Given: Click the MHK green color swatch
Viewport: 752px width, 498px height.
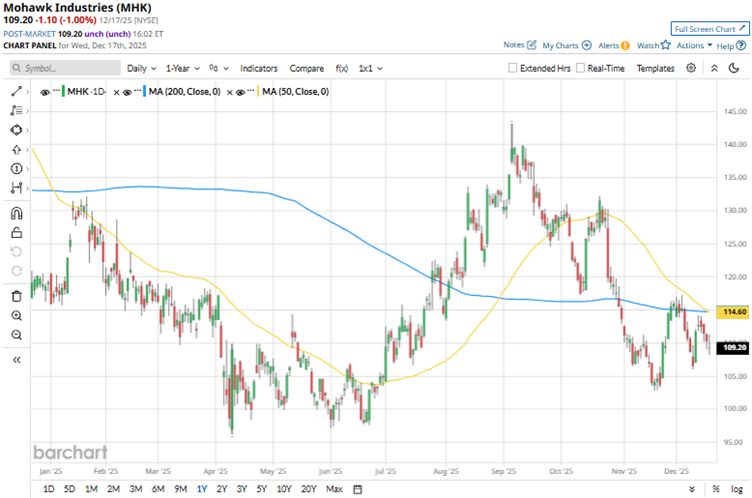Looking at the screenshot, I should click(x=63, y=92).
